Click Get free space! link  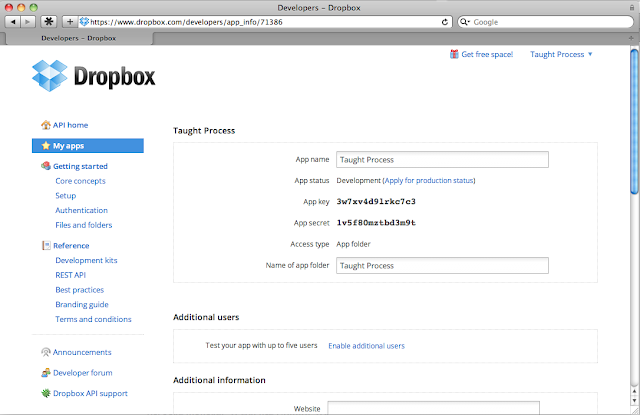point(487,54)
